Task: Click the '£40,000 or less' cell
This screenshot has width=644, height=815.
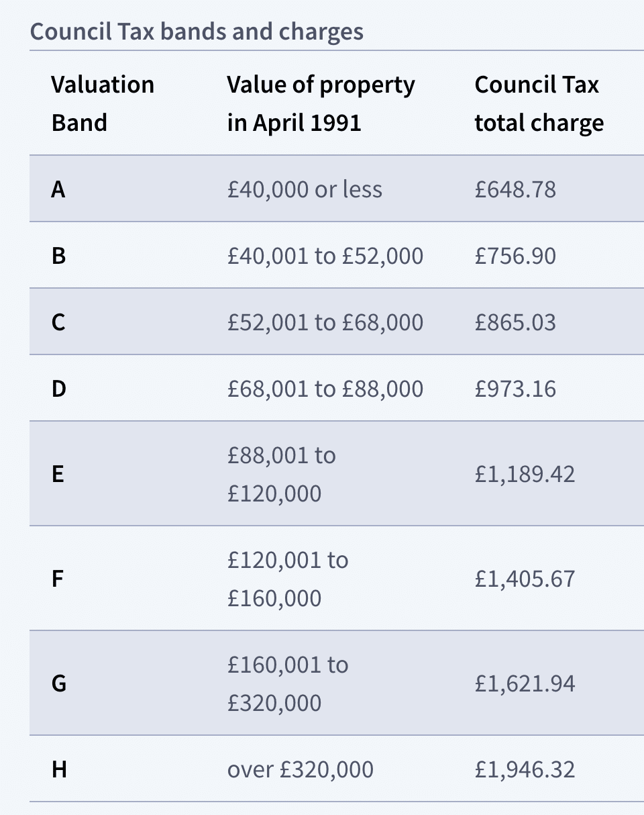Action: (x=305, y=190)
